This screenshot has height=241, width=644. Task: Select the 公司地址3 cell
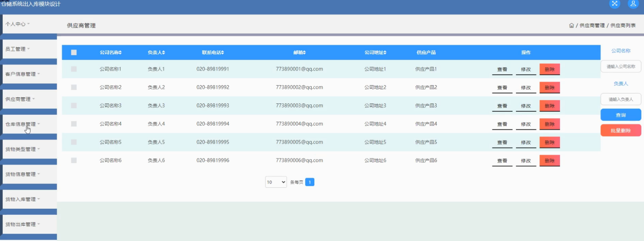tap(376, 106)
